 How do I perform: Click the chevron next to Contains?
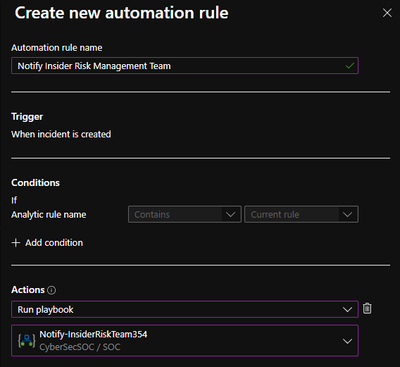pos(231,215)
